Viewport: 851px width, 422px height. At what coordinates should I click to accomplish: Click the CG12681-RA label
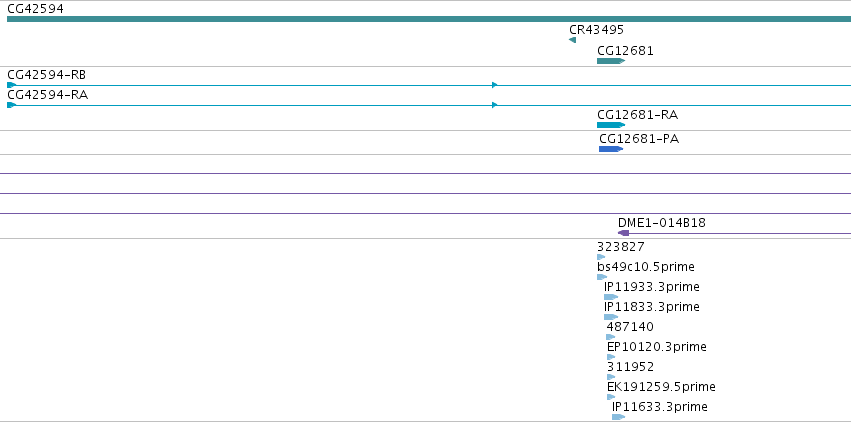(637, 115)
